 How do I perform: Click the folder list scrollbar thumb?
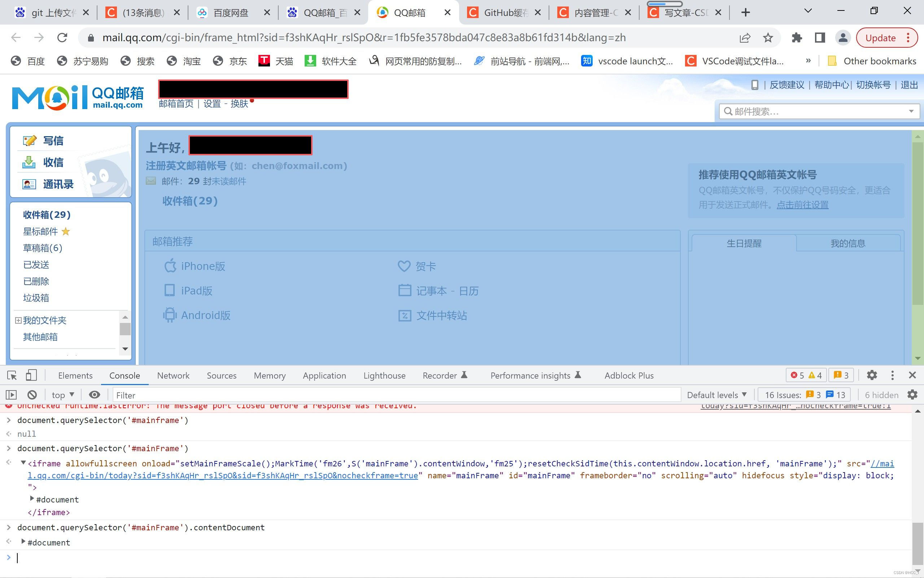click(125, 329)
